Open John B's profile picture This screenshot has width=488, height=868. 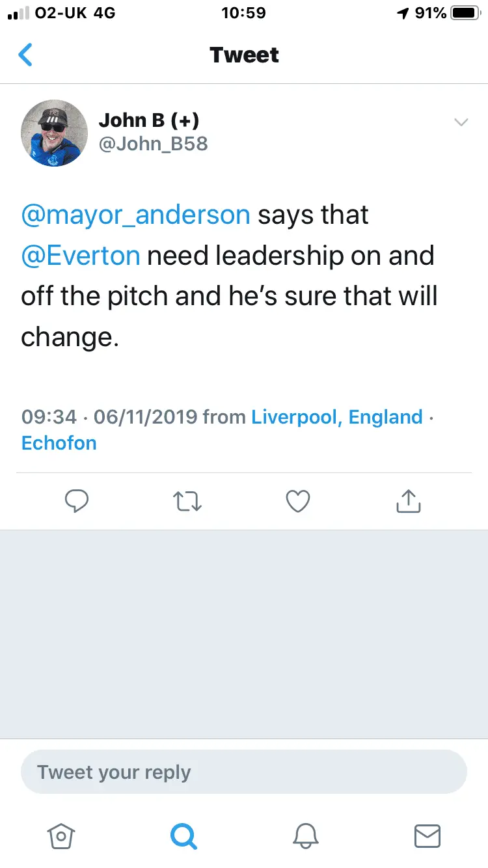pyautogui.click(x=55, y=133)
